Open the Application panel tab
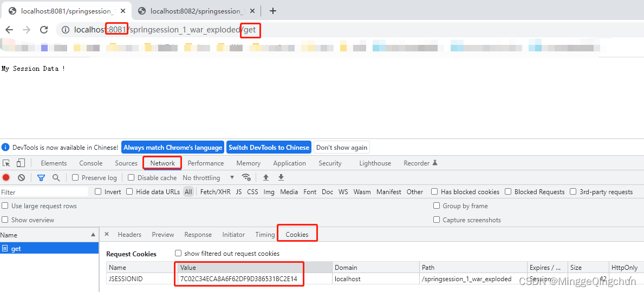This screenshot has width=644, height=292. click(x=290, y=163)
